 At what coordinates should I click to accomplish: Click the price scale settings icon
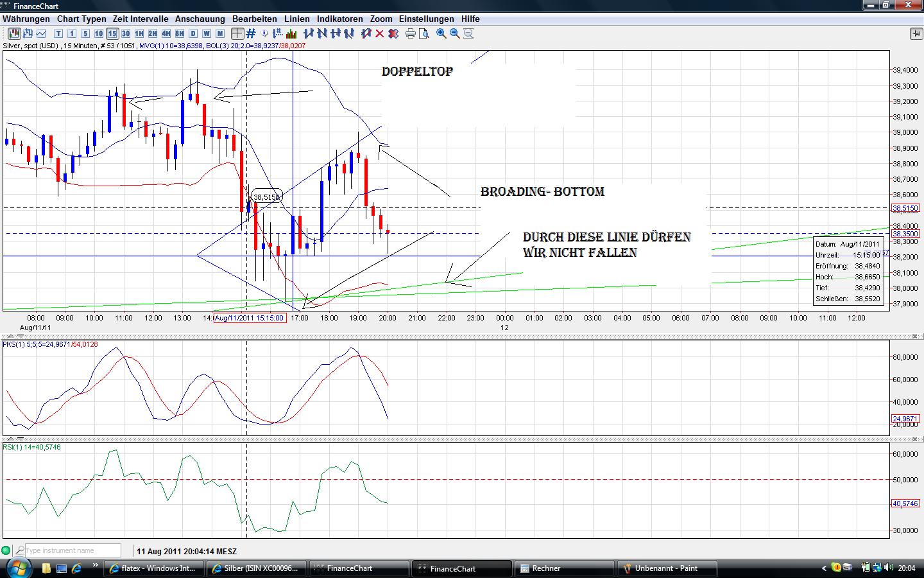278,33
